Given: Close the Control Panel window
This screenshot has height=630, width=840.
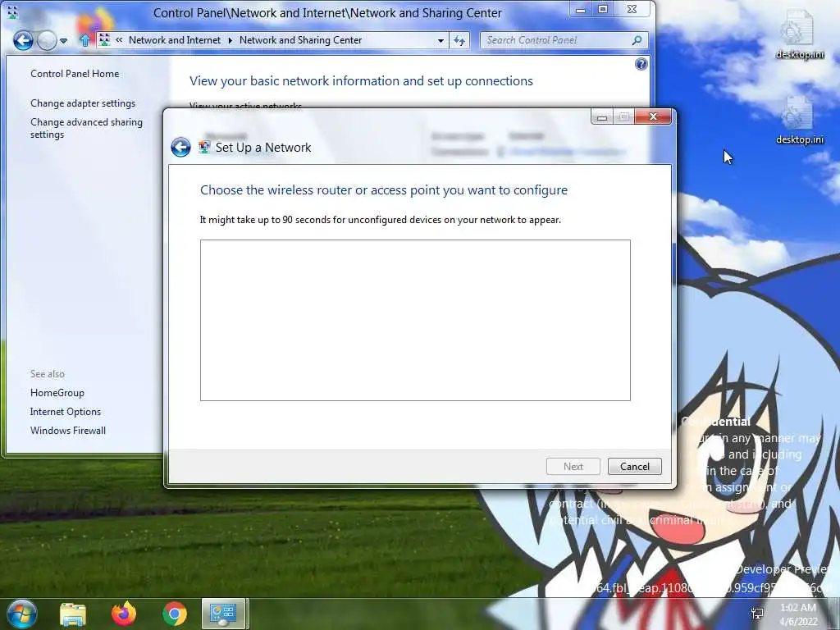Looking at the screenshot, I should (632, 9).
